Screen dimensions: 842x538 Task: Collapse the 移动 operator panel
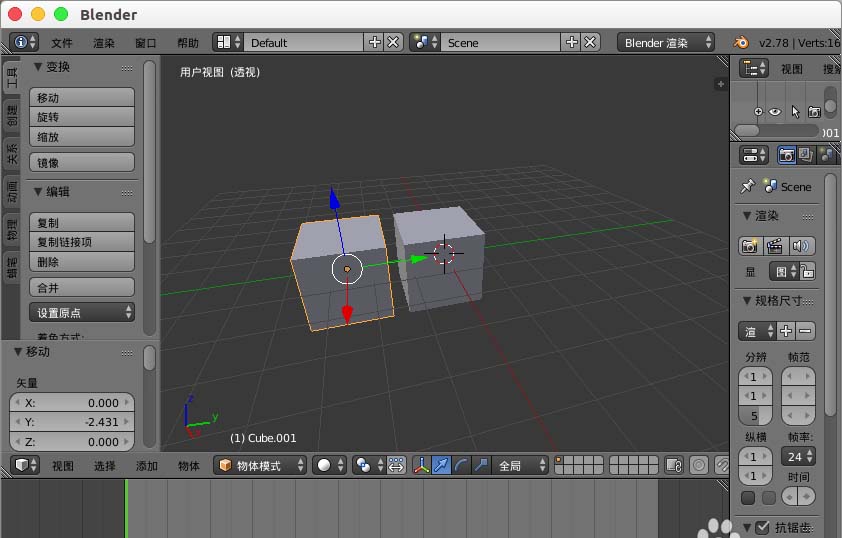point(18,352)
